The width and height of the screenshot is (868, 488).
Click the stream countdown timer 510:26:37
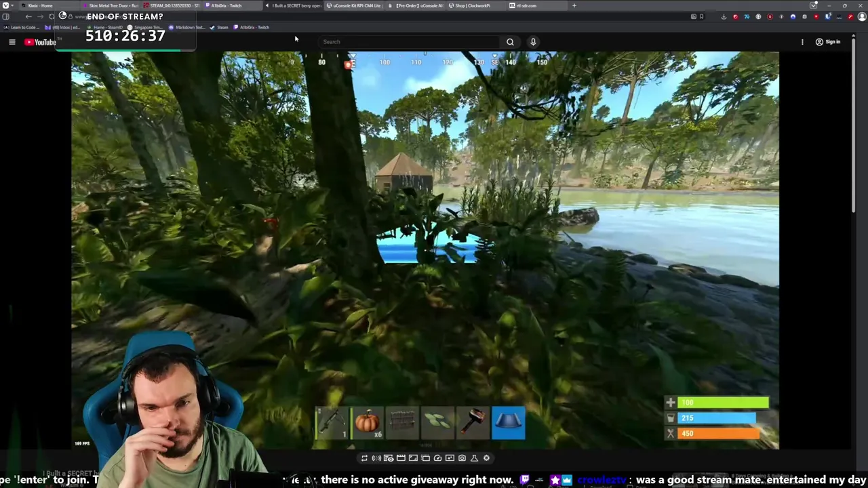[125, 36]
